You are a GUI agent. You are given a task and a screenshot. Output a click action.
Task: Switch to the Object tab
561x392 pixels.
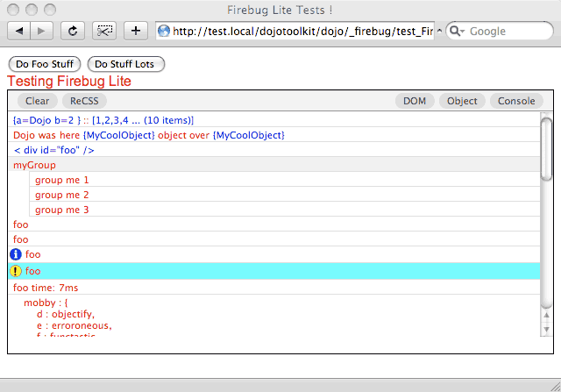(462, 101)
